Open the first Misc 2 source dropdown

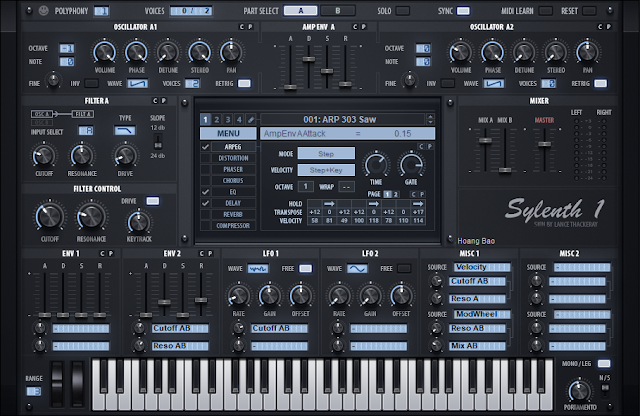click(582, 267)
